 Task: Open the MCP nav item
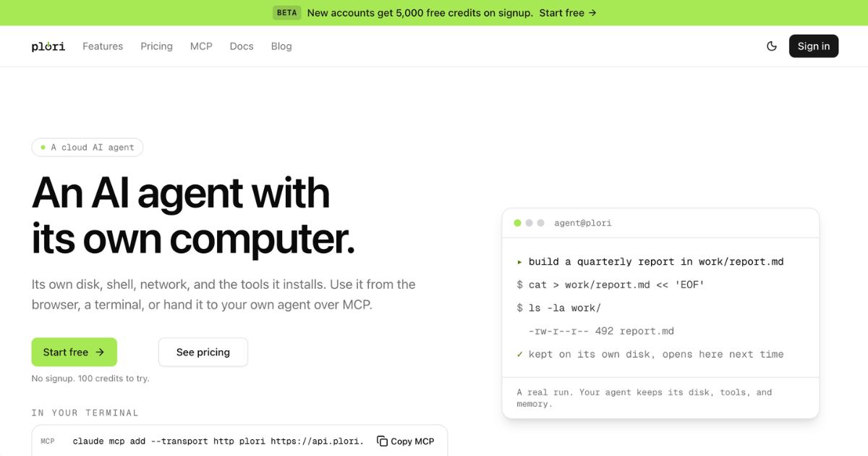click(201, 46)
